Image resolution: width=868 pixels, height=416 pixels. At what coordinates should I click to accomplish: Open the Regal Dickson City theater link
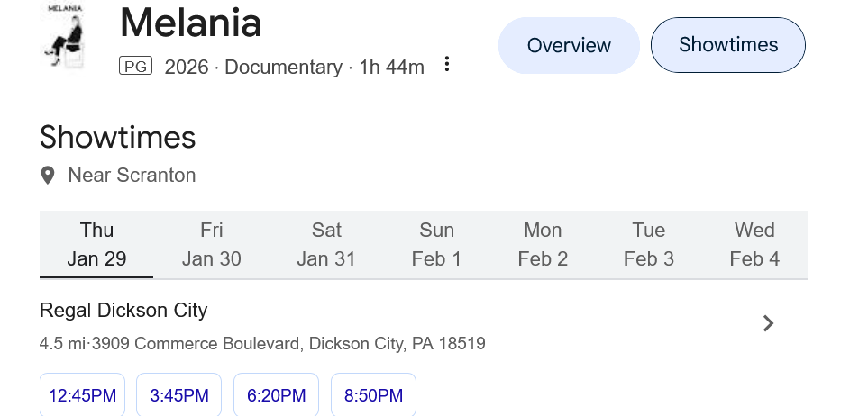coord(123,311)
